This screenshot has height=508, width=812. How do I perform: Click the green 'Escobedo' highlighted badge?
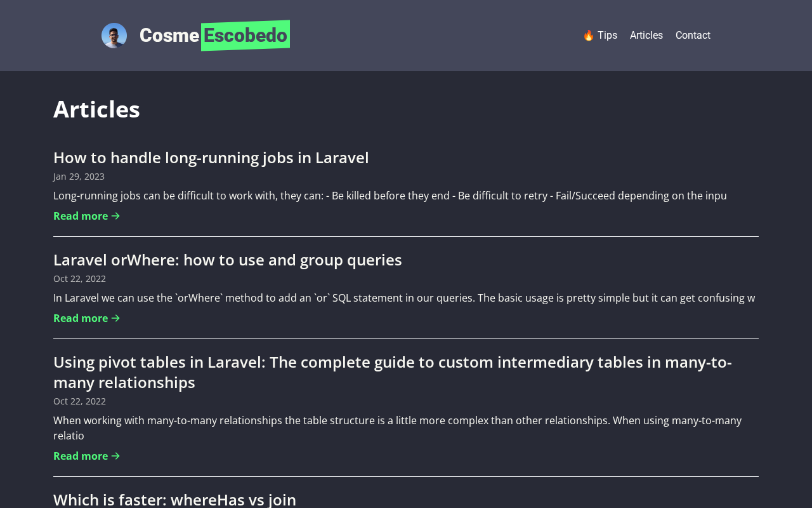coord(246,36)
